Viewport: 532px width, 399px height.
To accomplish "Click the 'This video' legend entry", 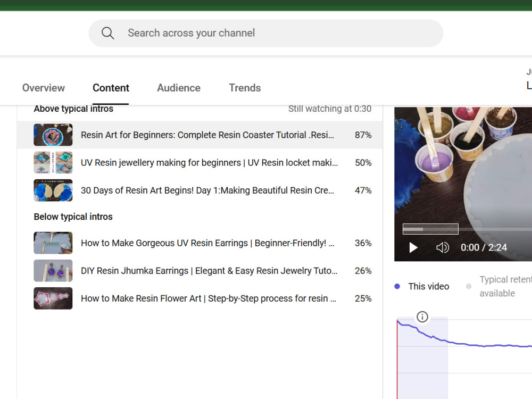I will point(422,286).
